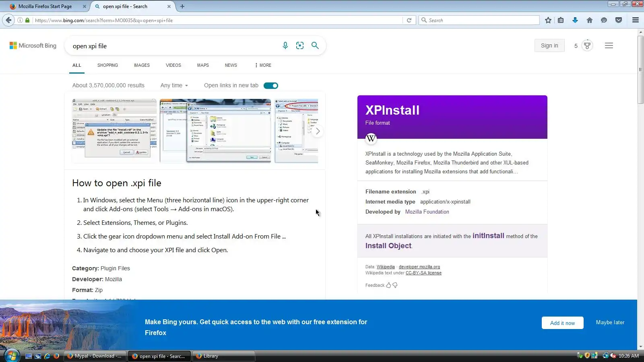Screen dimensions: 644x362
Task: Open the Firefox hamburger menu
Action: click(636, 20)
